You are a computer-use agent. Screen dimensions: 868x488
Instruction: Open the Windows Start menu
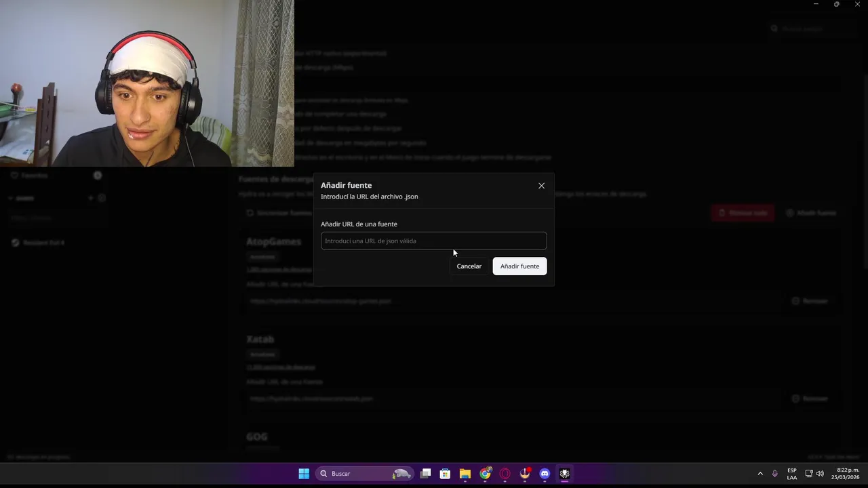[304, 474]
